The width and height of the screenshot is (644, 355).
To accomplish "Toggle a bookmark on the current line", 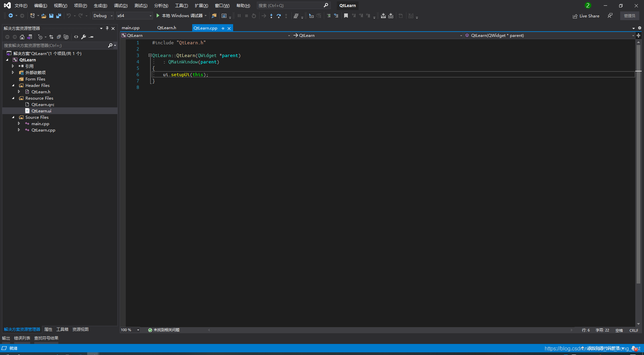I will (x=346, y=16).
